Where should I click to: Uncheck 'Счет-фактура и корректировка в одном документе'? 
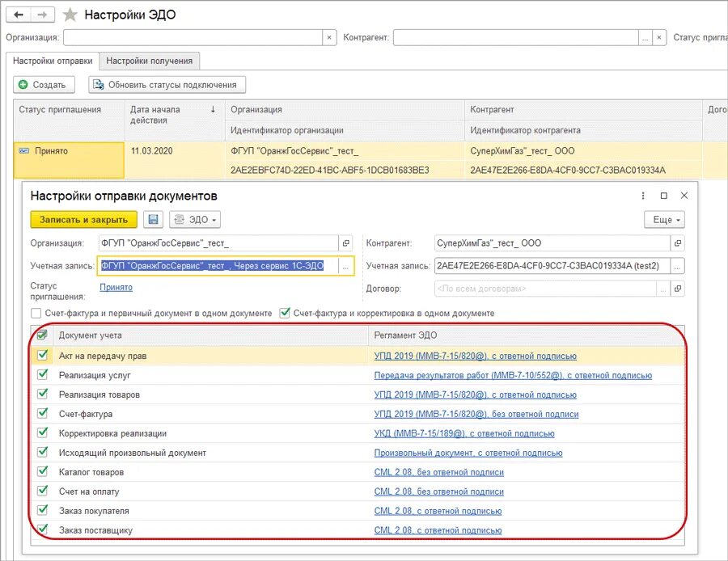(x=284, y=314)
